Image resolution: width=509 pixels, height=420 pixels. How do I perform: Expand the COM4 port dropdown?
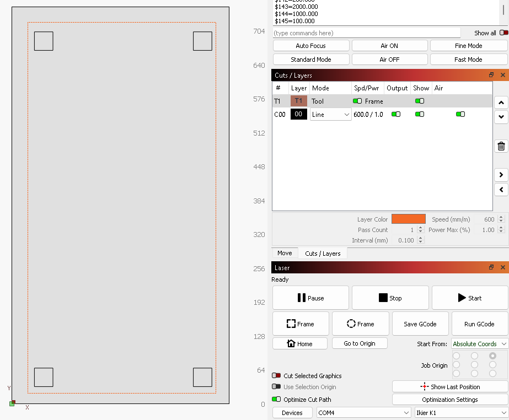[x=363, y=412]
